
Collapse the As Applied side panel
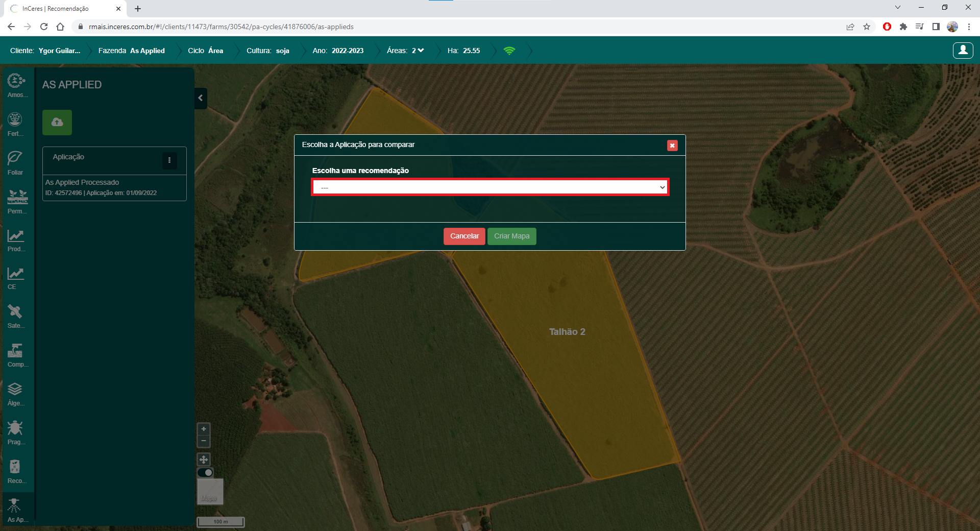coord(201,98)
